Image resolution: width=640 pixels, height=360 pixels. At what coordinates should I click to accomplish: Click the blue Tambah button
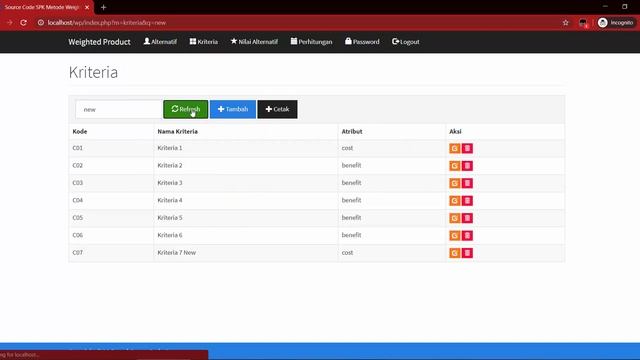pyautogui.click(x=233, y=109)
